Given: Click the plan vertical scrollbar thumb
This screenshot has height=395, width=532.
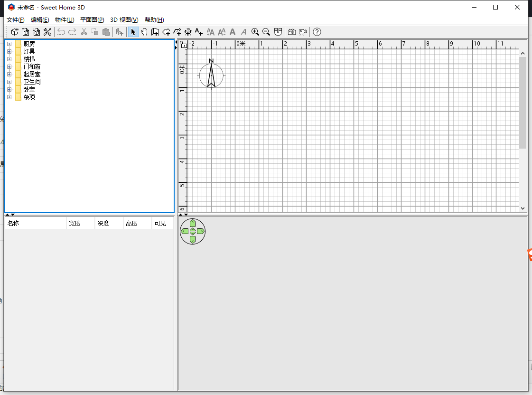Looking at the screenshot, I should tap(523, 103).
